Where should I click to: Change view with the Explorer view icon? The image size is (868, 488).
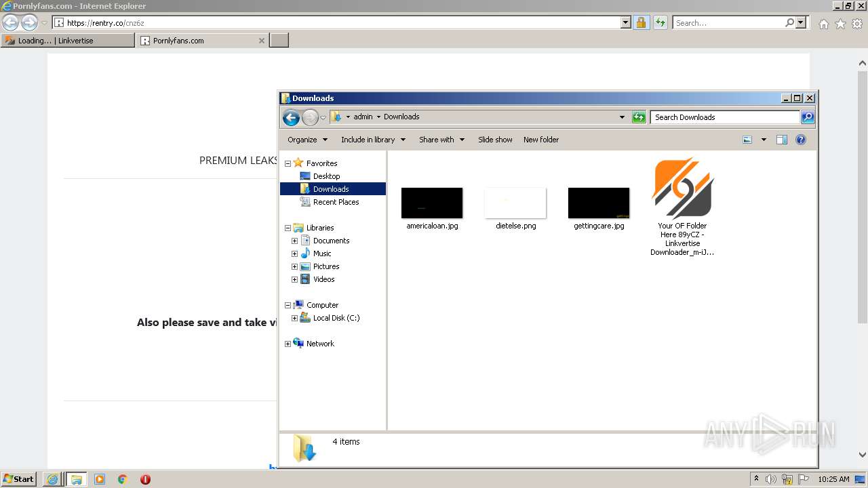pos(747,140)
